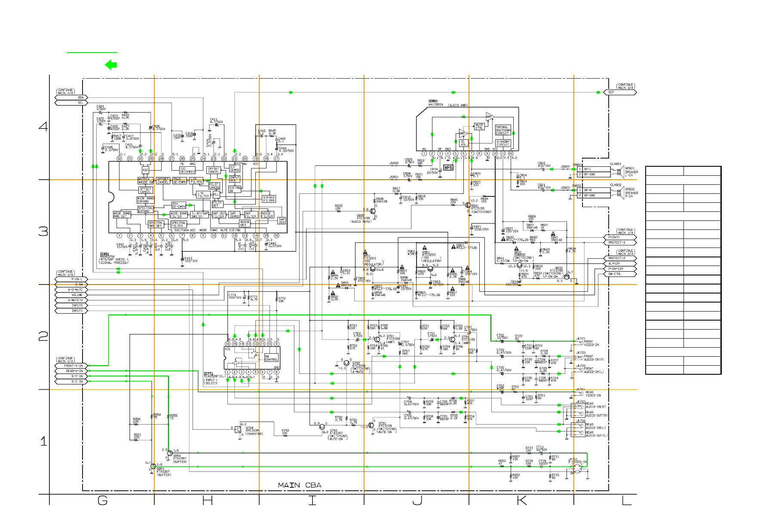
Task: Click the MAIN CBA board label
Action: [299, 485]
